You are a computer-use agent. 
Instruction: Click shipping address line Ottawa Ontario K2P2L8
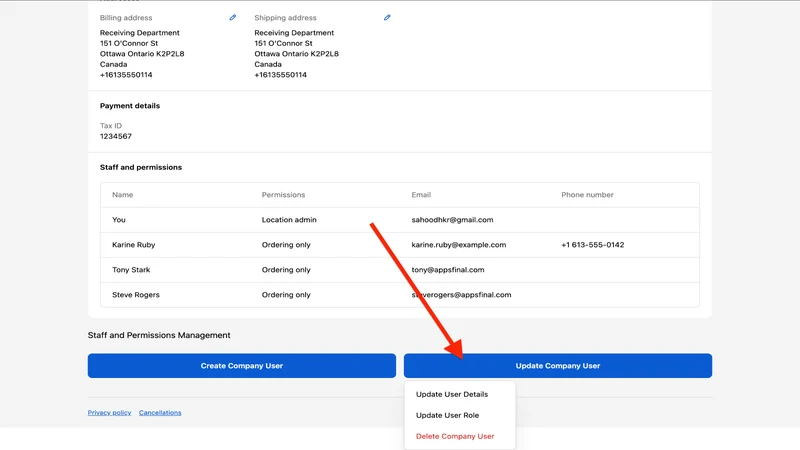296,54
